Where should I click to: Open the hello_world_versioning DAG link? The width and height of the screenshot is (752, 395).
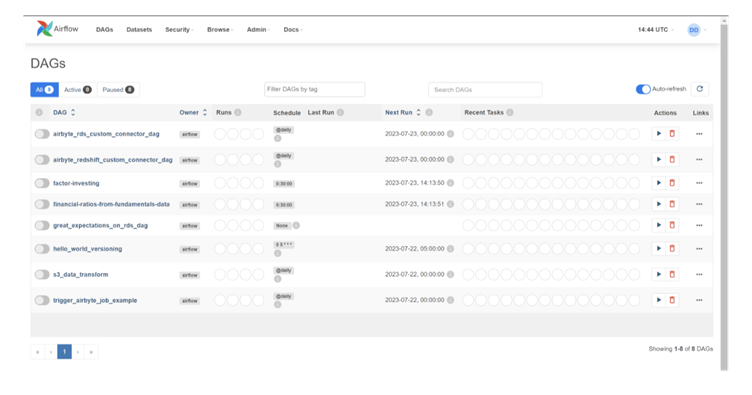87,249
